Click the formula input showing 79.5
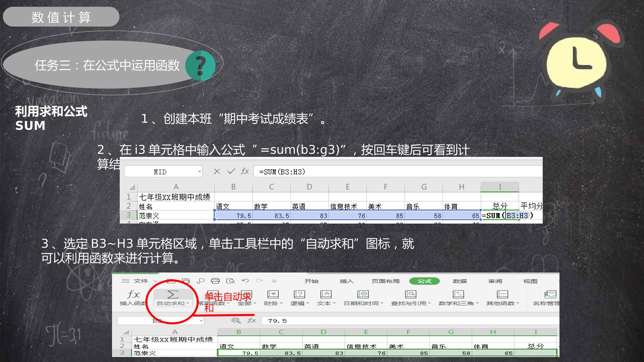644x362 pixels. point(410,321)
